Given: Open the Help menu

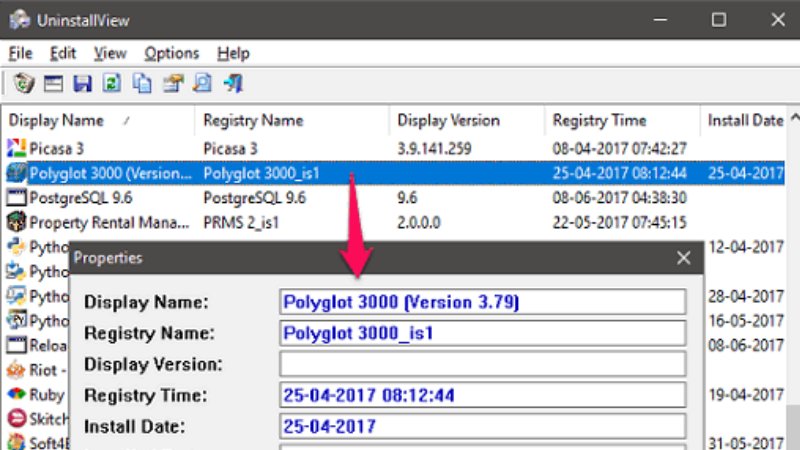Looking at the screenshot, I should tap(233, 53).
